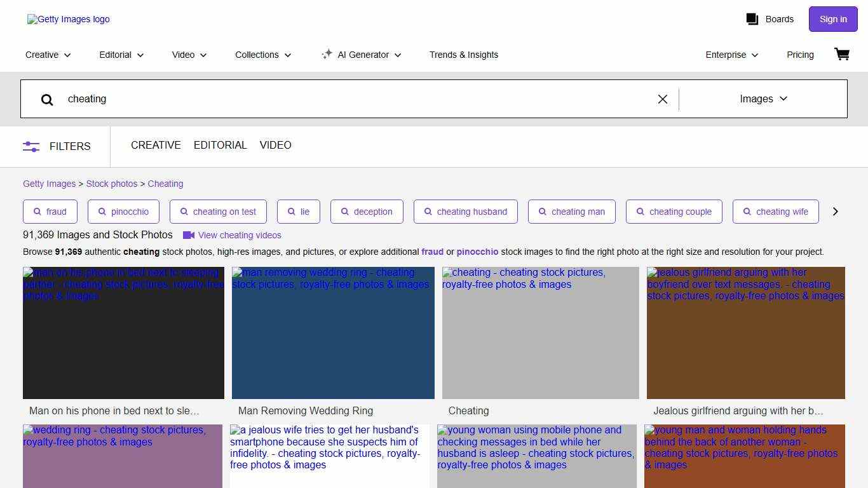The image size is (868, 488).
Task: Click the Getty Images logo
Action: pyautogui.click(x=69, y=19)
